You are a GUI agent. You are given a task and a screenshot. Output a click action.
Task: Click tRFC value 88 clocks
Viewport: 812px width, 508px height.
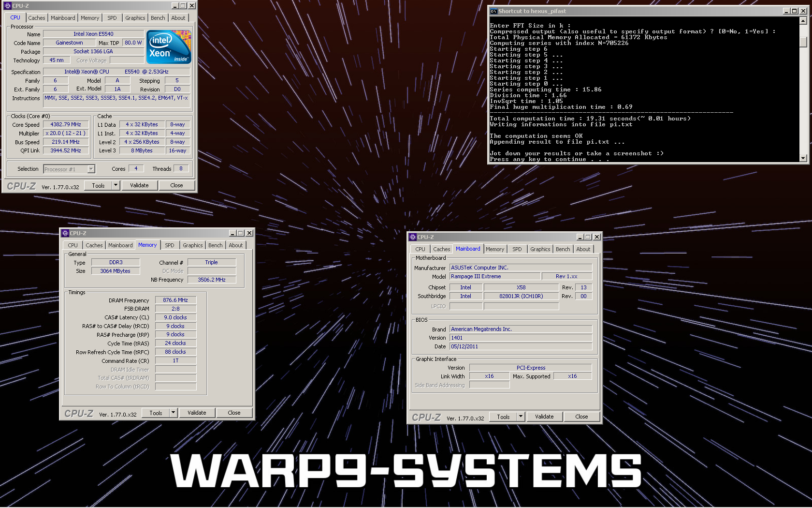point(175,352)
